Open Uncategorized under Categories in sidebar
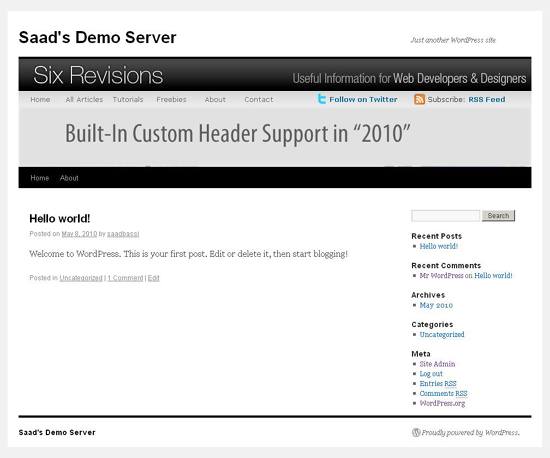The image size is (550, 458). coord(442,335)
